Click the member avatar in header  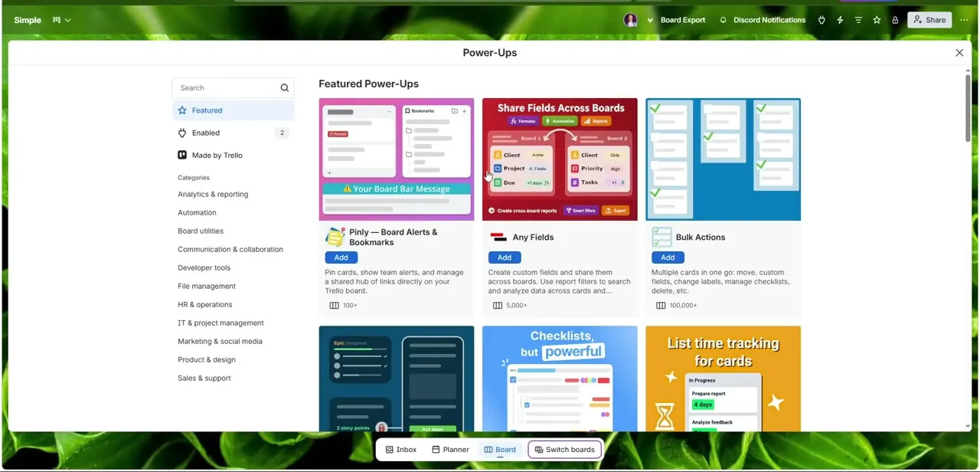pyautogui.click(x=630, y=20)
